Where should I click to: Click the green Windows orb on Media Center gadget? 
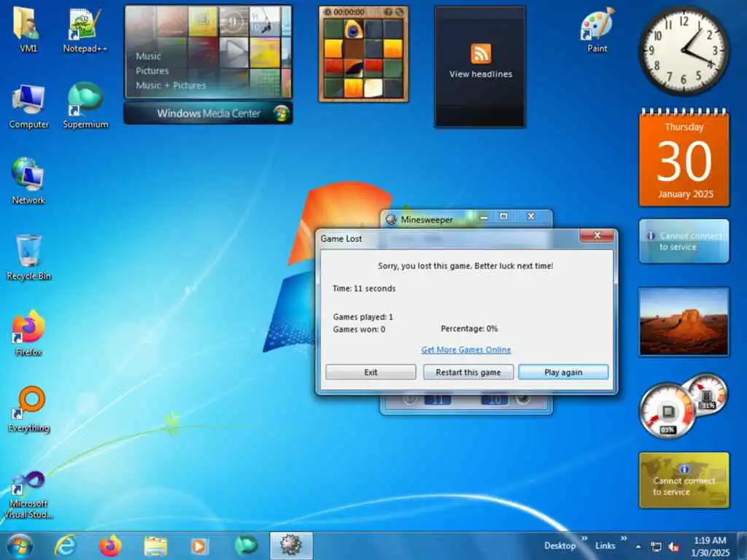click(x=281, y=113)
